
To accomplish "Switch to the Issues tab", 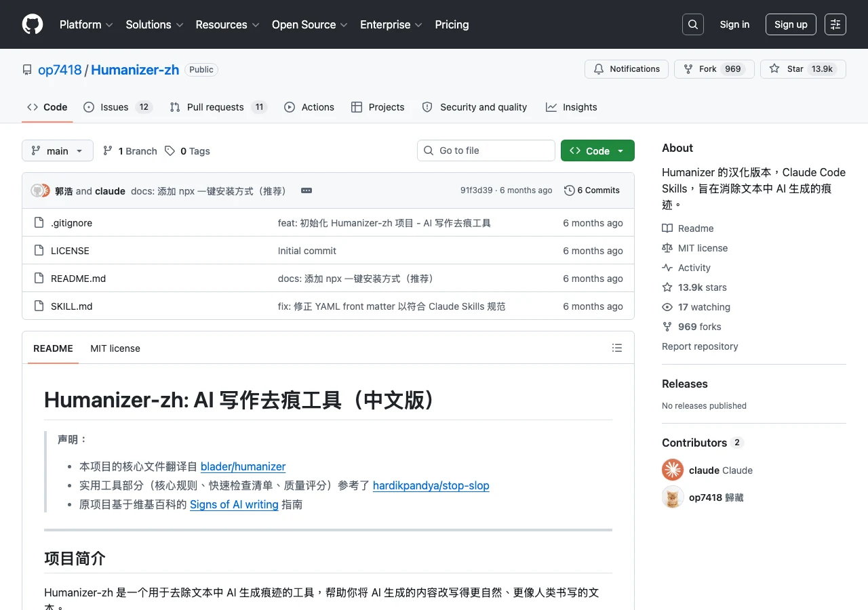I will pos(117,107).
